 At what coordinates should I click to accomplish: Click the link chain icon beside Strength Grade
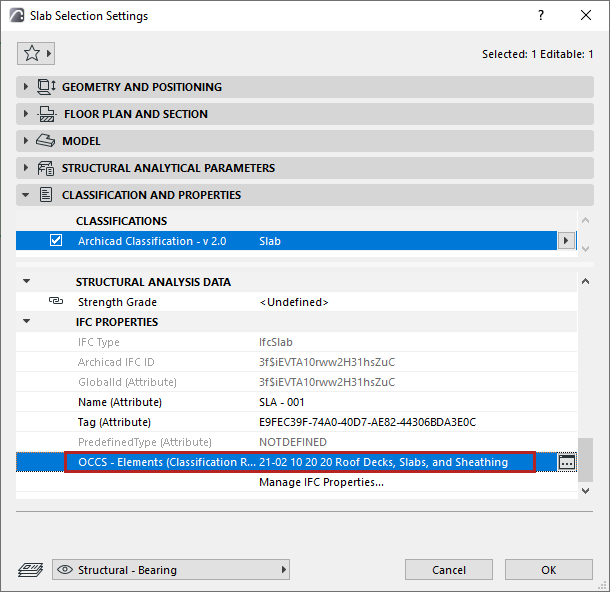(x=56, y=301)
